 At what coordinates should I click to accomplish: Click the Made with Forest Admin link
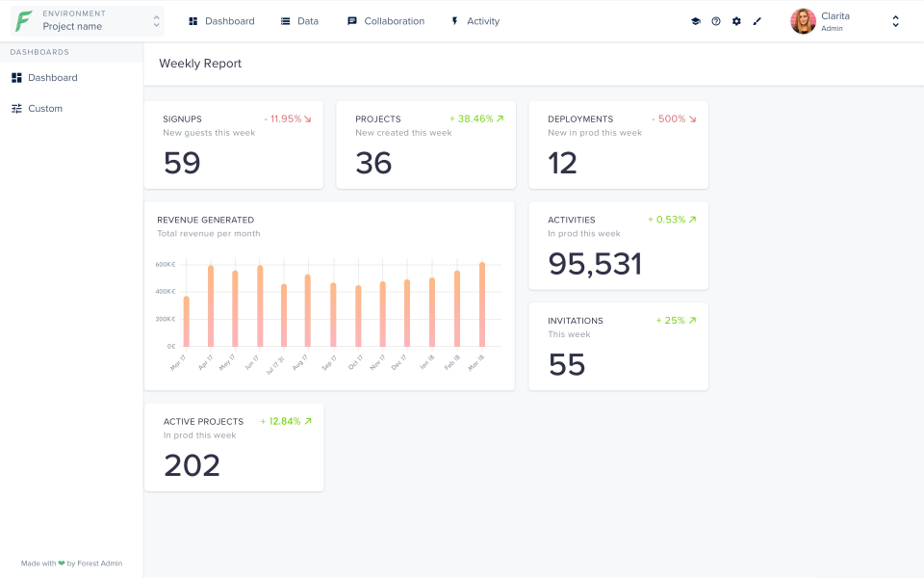coord(71,563)
